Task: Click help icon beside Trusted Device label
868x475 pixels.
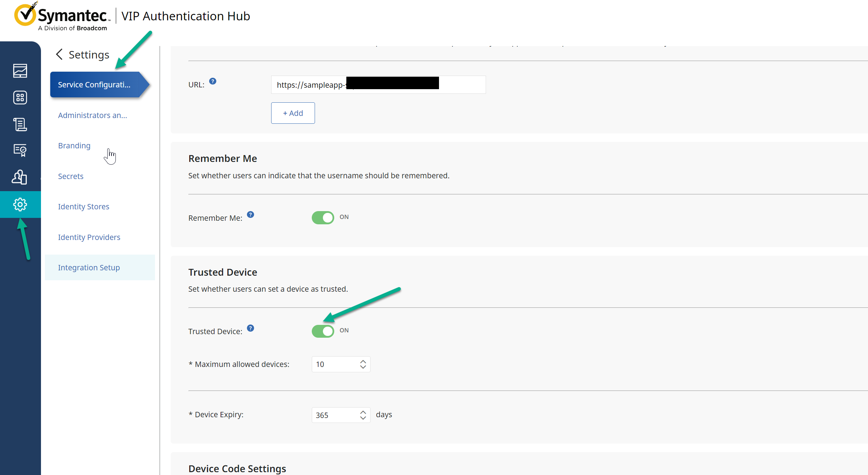Action: [x=250, y=328]
